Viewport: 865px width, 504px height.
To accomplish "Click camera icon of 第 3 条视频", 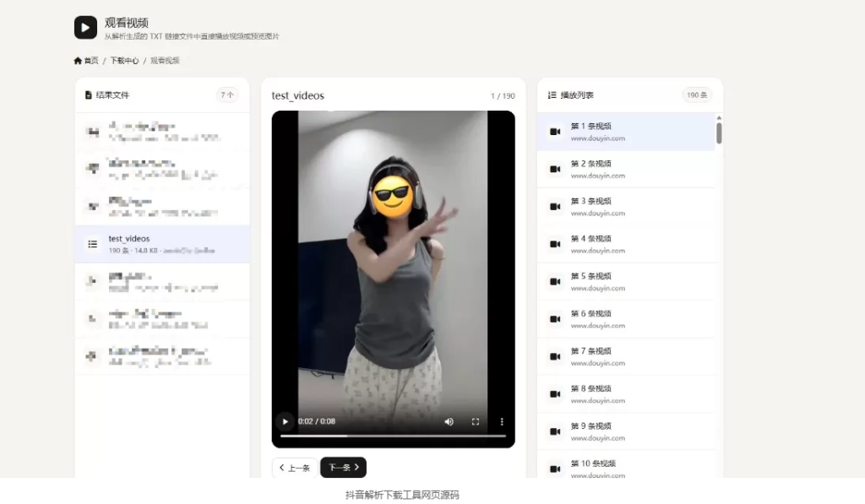I will (555, 207).
